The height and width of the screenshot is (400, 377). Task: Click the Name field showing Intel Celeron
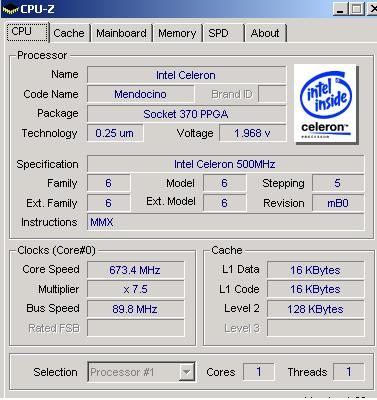point(186,75)
